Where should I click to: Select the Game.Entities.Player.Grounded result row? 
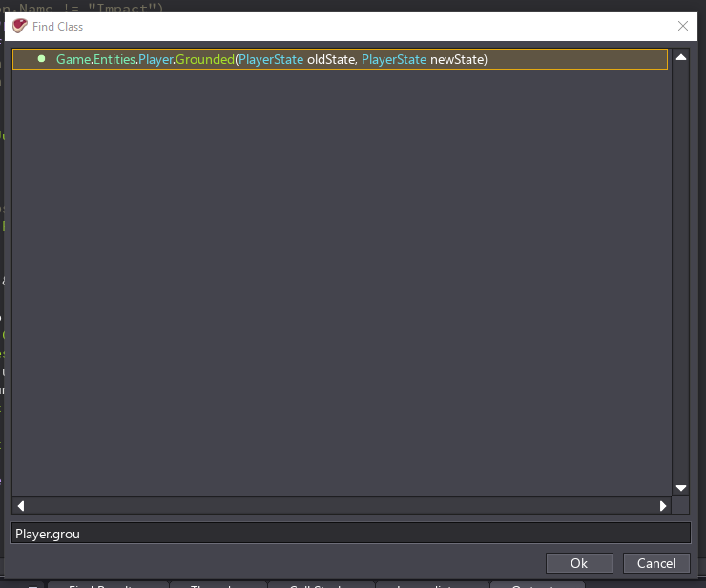click(340, 59)
